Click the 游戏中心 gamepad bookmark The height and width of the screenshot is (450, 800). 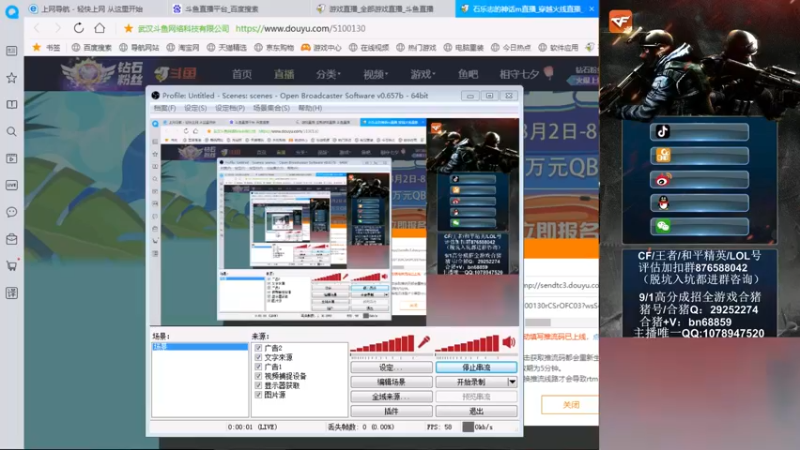(x=321, y=47)
